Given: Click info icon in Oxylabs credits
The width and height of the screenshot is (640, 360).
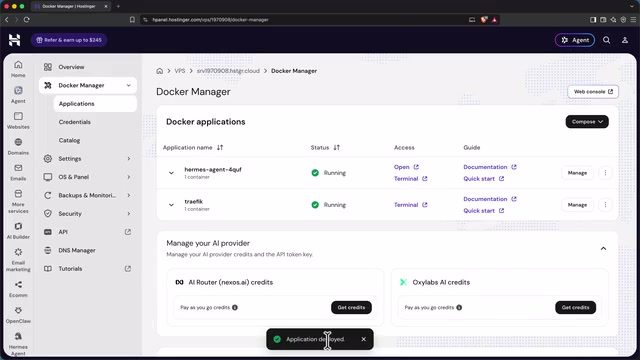Looking at the screenshot, I should [459, 307].
